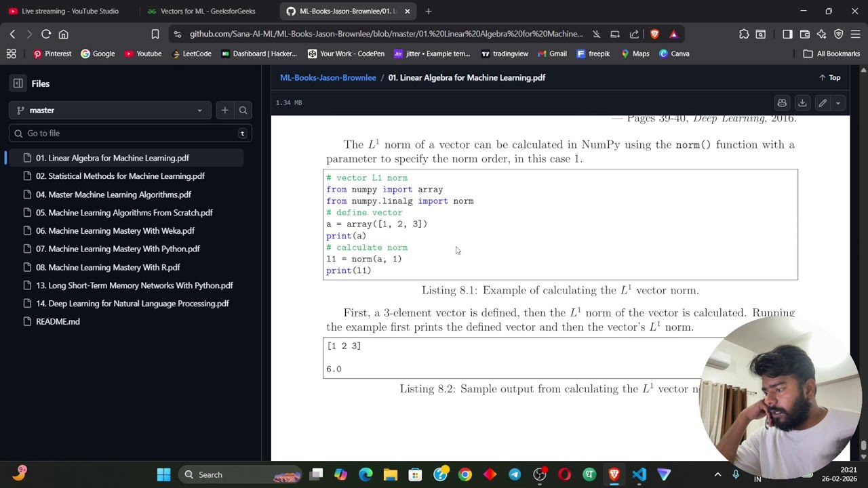The height and width of the screenshot is (488, 868).
Task: Click the Copilot icon button above PDF
Action: (x=782, y=103)
